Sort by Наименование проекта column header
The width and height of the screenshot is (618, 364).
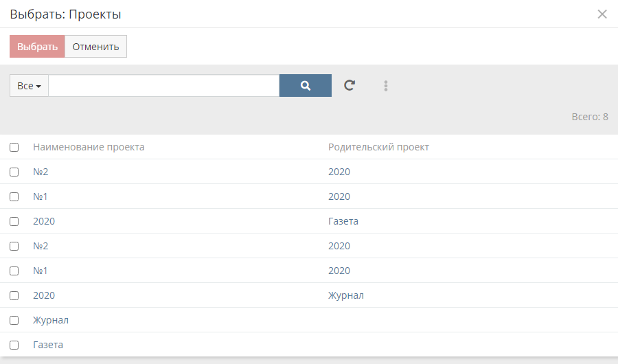pyautogui.click(x=89, y=147)
